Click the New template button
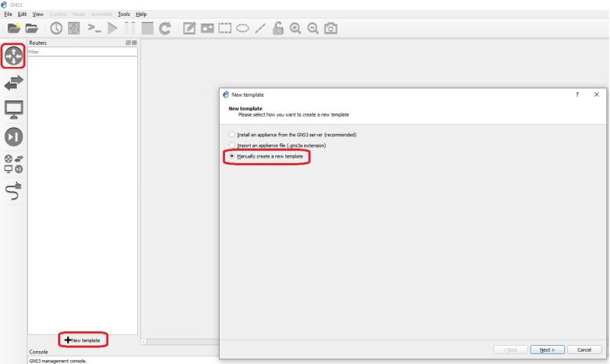This screenshot has width=610, height=364. (x=82, y=340)
